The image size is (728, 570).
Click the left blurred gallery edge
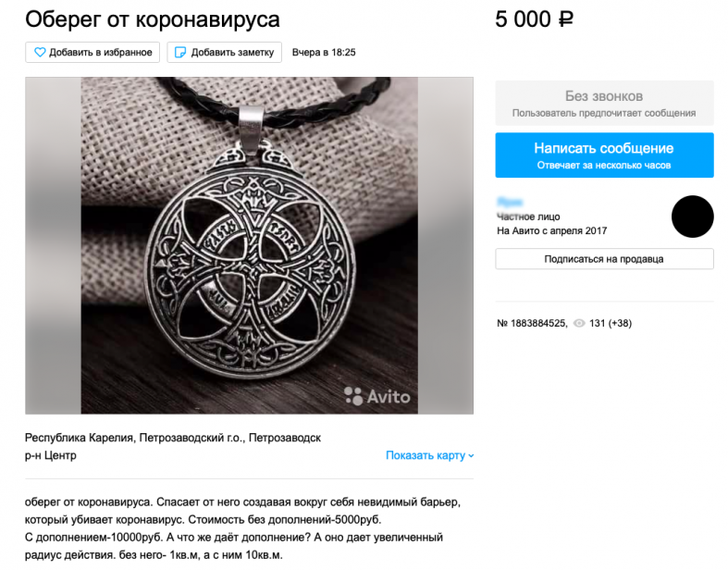54,245
